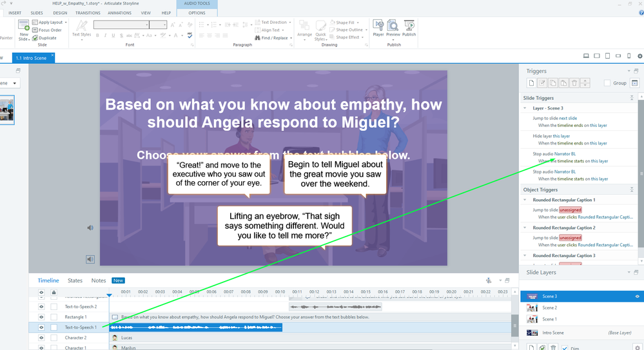Select the 'Lifting an eyebrow' caption bubble
This screenshot has width=644, height=350.
coord(285,226)
